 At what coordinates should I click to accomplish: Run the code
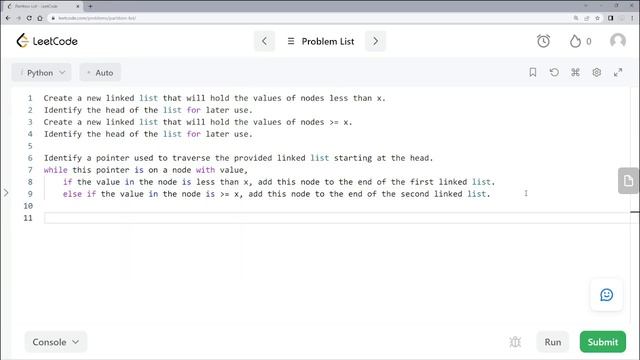click(x=553, y=342)
